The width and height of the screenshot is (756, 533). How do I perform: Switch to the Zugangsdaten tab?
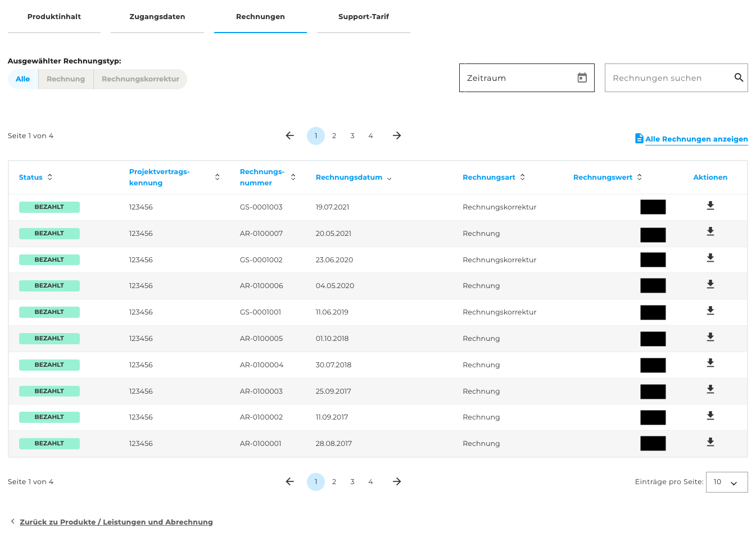157,17
